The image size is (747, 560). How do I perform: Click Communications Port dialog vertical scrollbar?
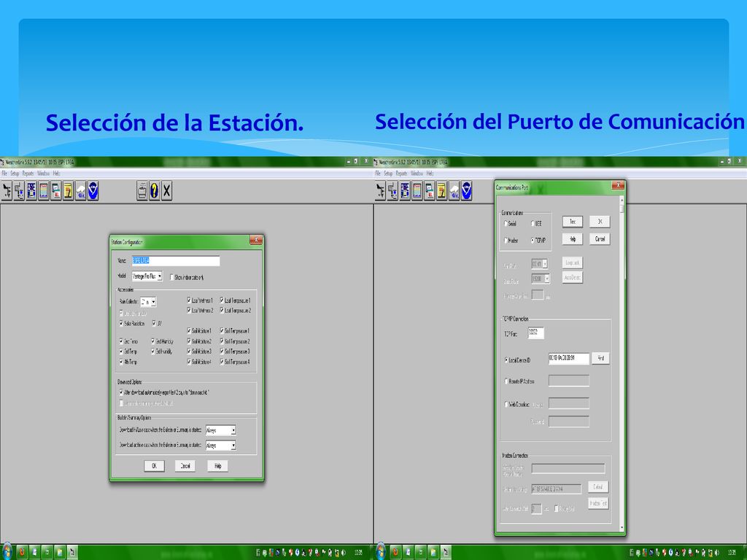622,363
